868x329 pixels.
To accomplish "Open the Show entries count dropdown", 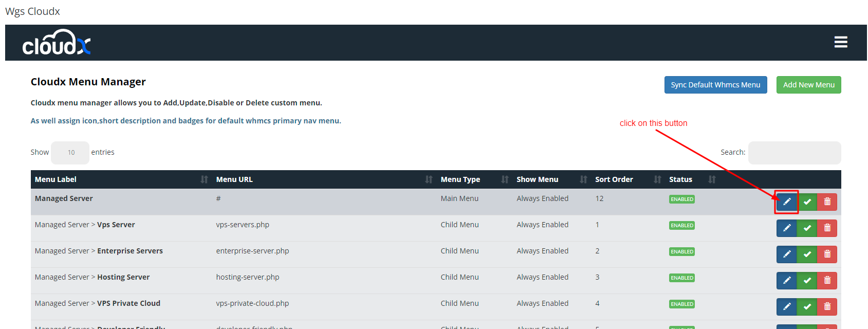I will 70,153.
